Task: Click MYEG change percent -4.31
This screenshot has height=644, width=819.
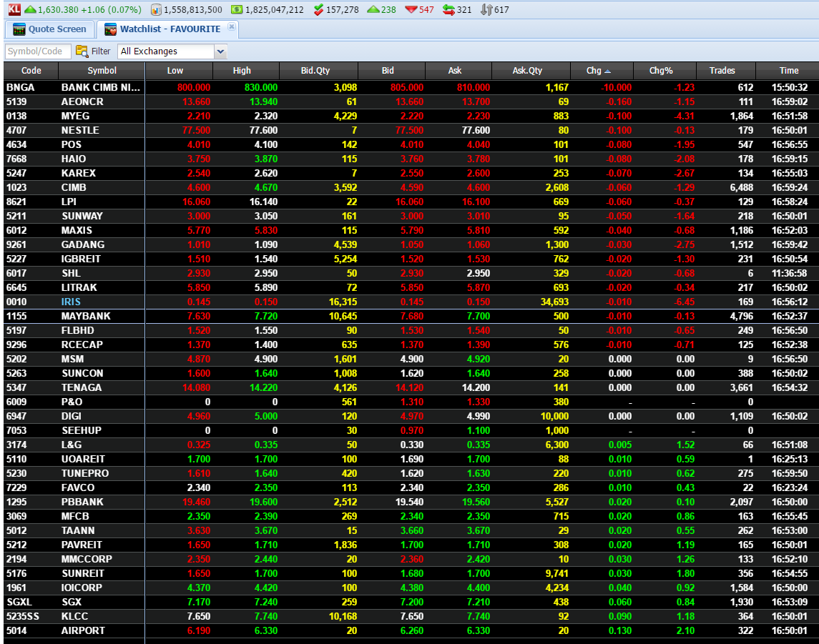Action: point(685,116)
